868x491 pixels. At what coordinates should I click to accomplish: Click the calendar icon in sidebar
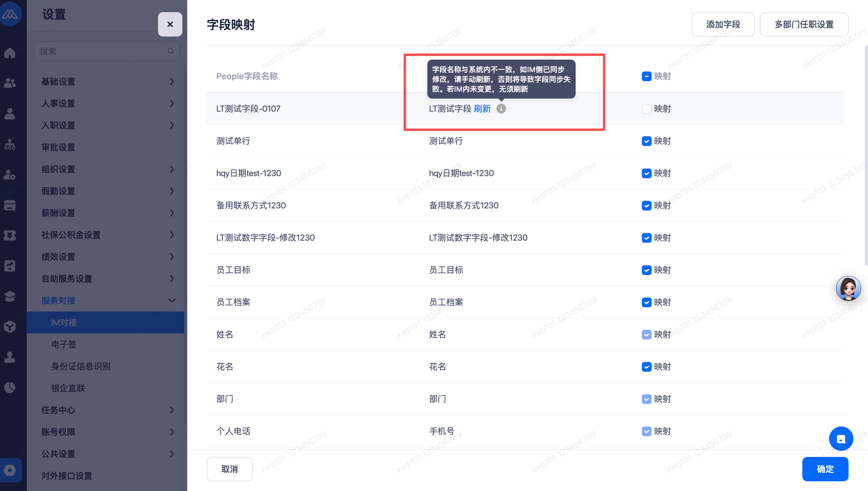pyautogui.click(x=10, y=205)
